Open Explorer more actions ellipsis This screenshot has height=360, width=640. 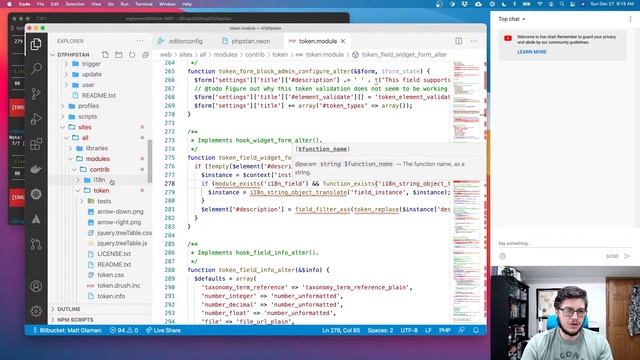click(x=140, y=41)
